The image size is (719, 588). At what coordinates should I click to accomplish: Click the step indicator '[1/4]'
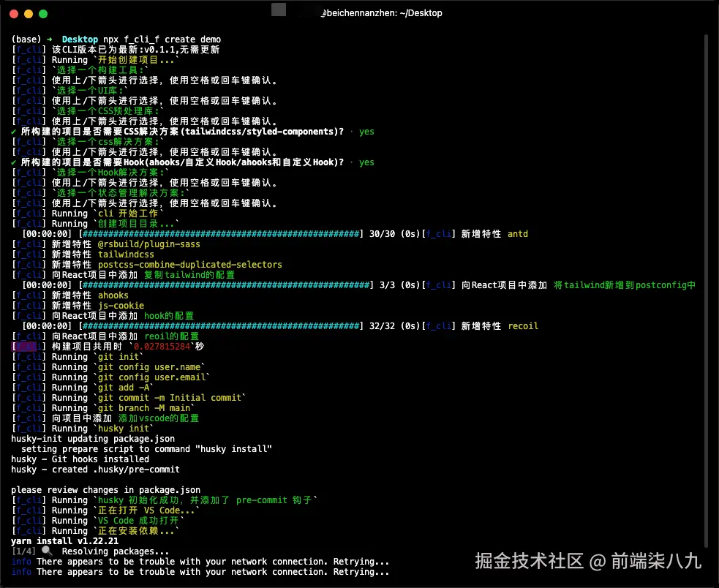pyautogui.click(x=24, y=551)
